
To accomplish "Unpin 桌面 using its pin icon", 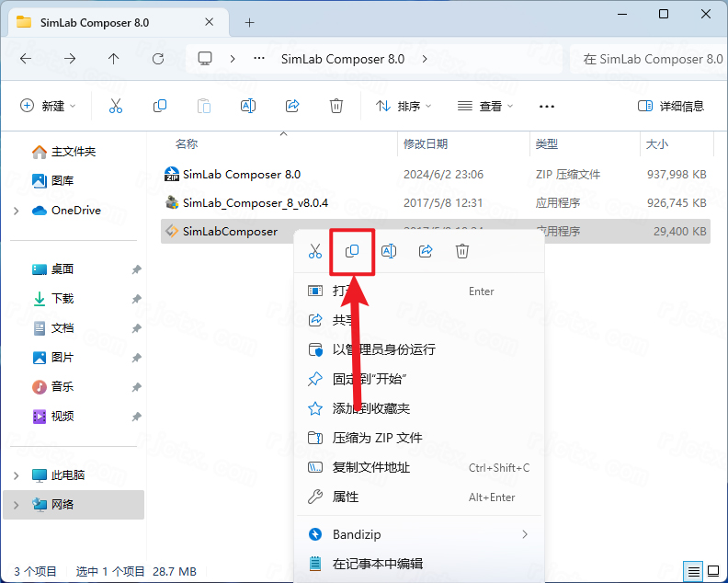I will 136,269.
